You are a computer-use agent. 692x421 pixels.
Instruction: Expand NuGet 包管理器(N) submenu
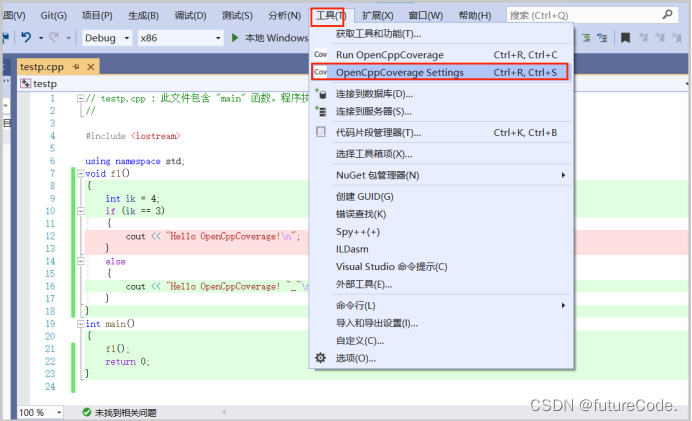tap(441, 175)
